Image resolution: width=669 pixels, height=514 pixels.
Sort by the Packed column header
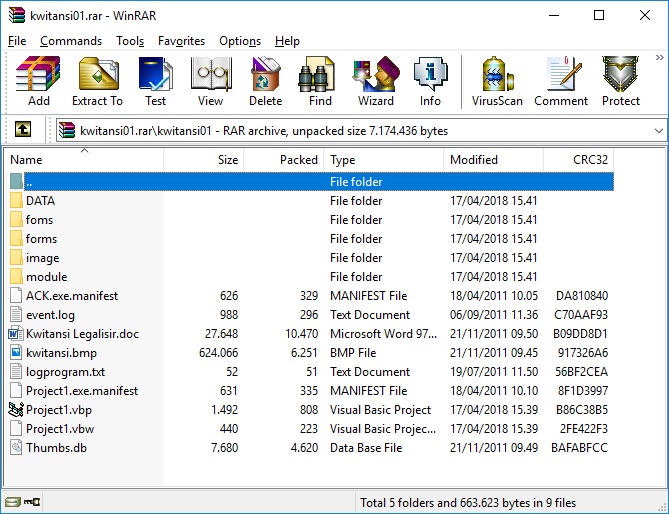284,160
